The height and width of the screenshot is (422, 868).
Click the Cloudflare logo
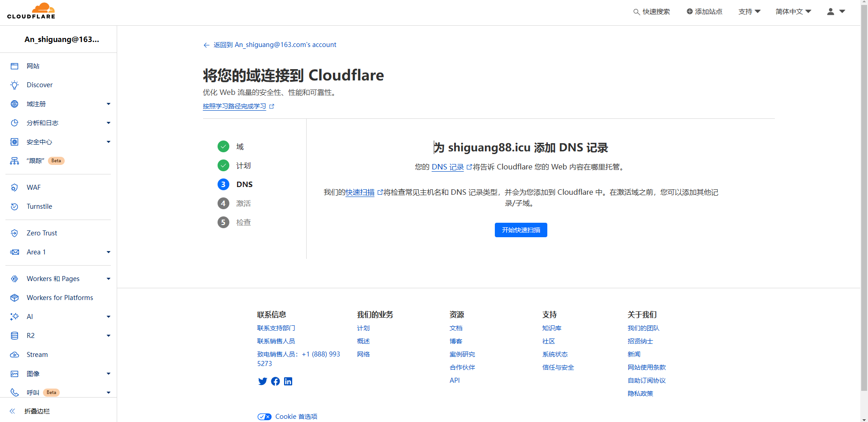31,11
